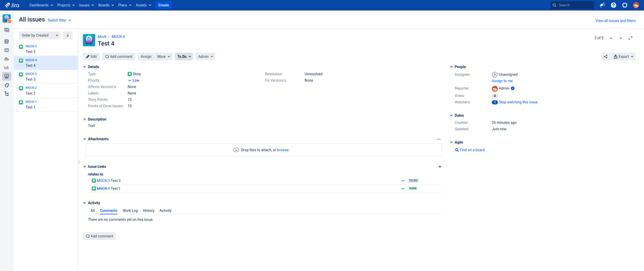
Task: Open the Plans menu
Action: pyautogui.click(x=125, y=5)
